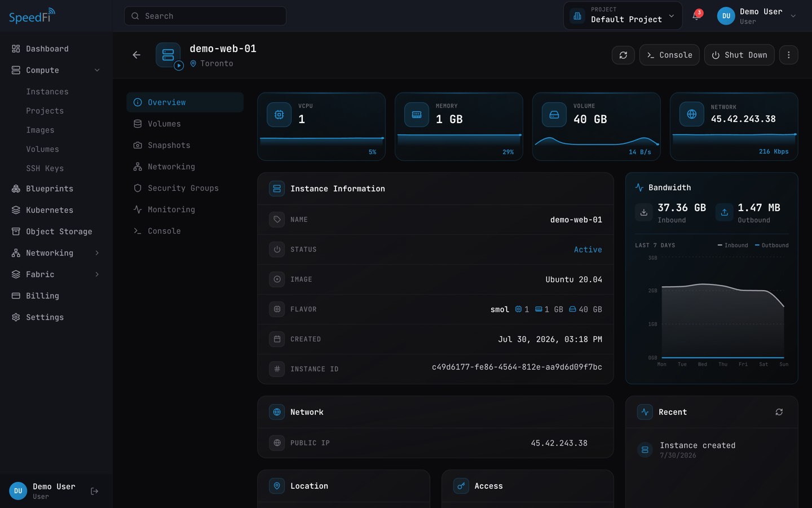Open the Console tab in instance menu

coord(185,231)
